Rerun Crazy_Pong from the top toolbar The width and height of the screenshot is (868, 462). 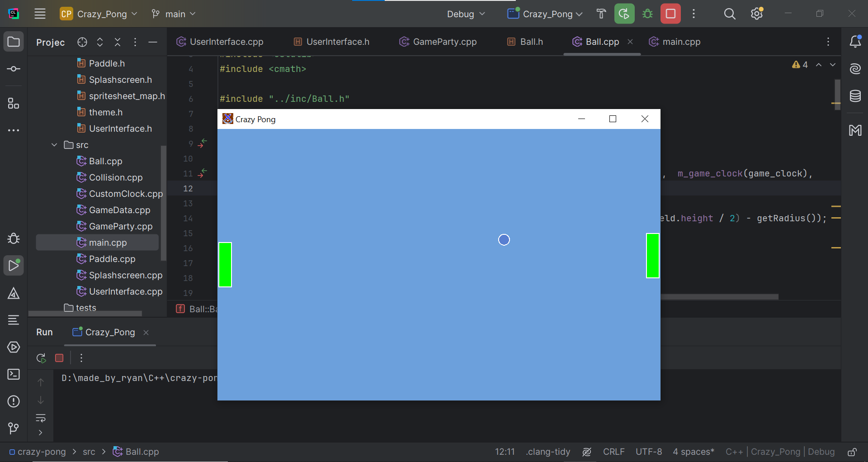pyautogui.click(x=624, y=14)
